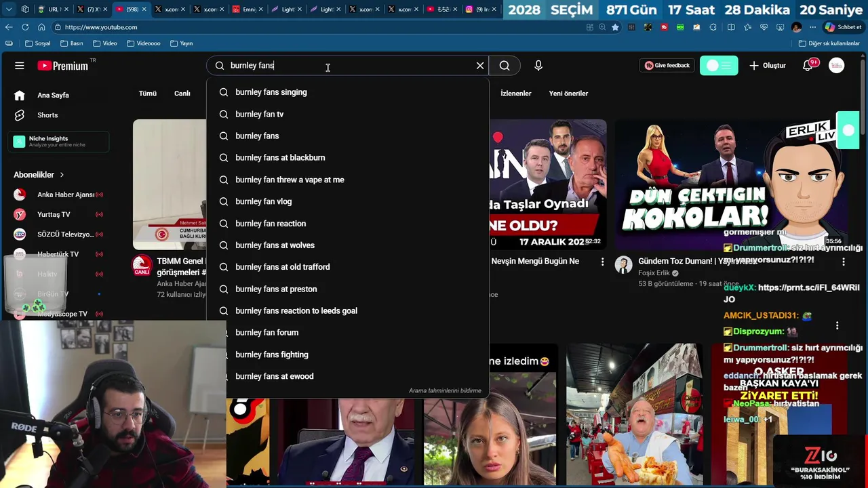Go to browser home page icon
The height and width of the screenshot is (488, 868).
click(41, 27)
